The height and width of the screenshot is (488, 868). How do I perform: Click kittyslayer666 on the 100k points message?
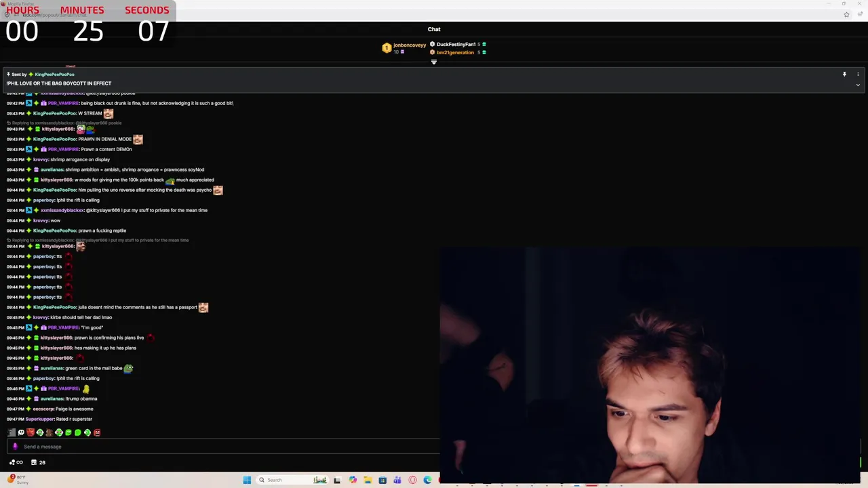point(56,180)
